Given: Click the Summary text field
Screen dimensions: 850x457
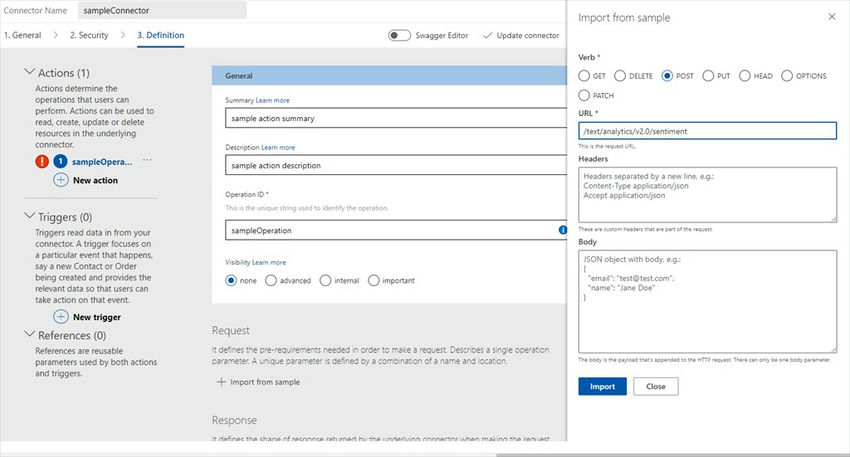Looking at the screenshot, I should 396,118.
